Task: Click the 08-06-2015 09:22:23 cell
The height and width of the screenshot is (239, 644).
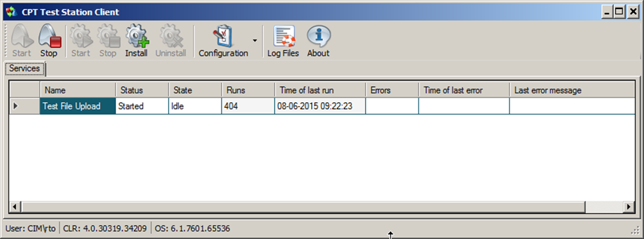Action: coord(320,106)
